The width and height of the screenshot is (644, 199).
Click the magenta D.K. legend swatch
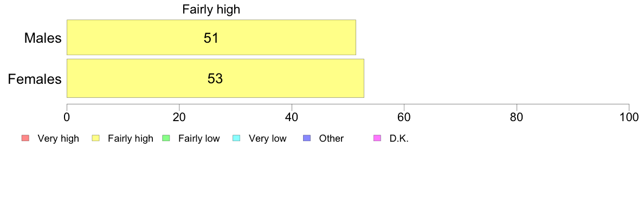click(x=377, y=138)
